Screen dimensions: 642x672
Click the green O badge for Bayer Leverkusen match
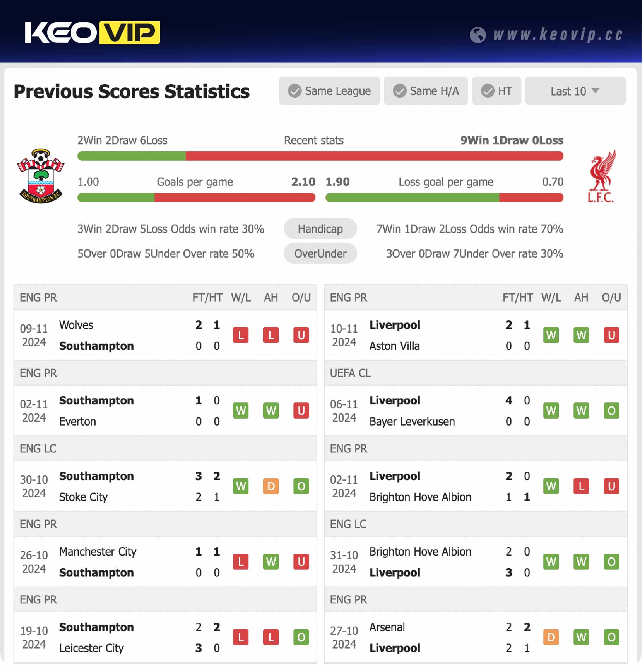(x=611, y=411)
